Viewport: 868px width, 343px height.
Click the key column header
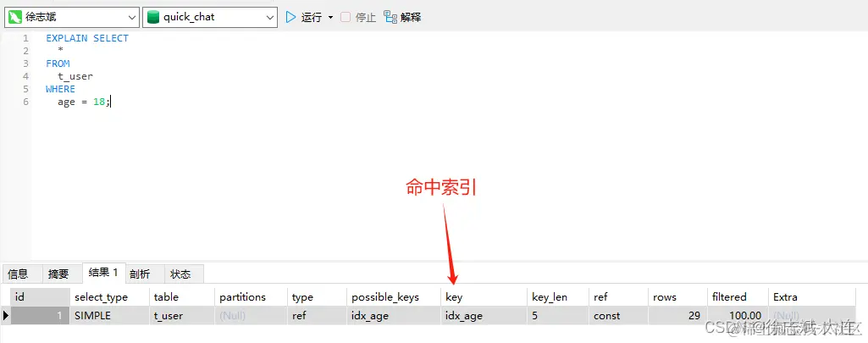click(484, 297)
